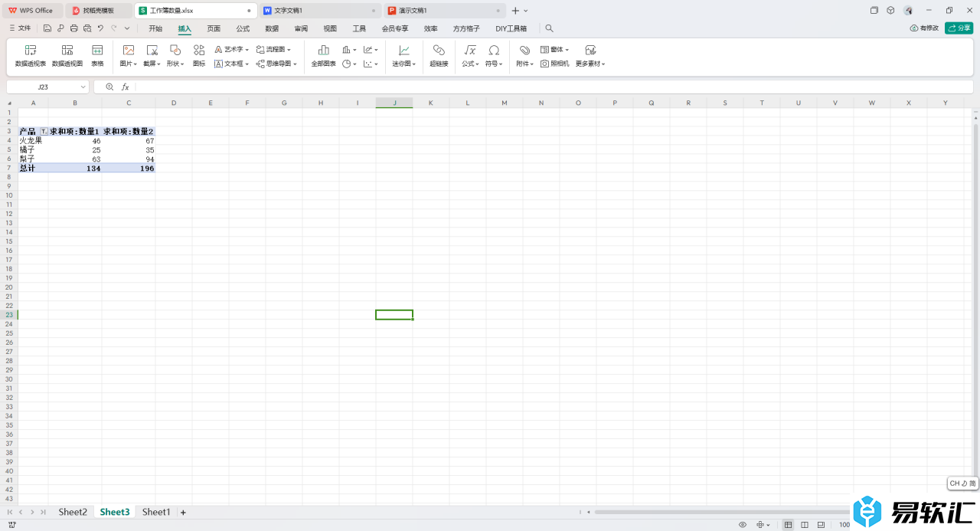Switch to normal view in status bar
980x531 pixels.
(x=788, y=525)
